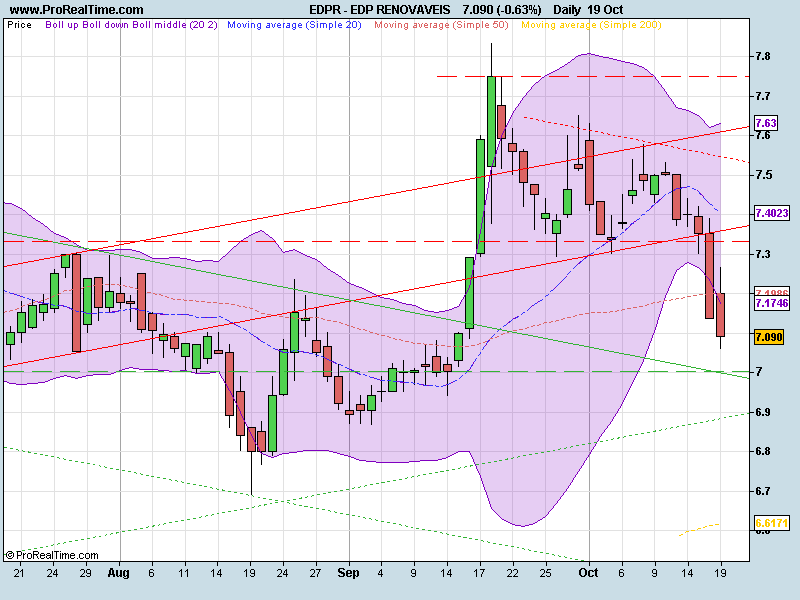Click the Aug month label on time axis
This screenshot has width=800, height=600.
click(x=118, y=573)
